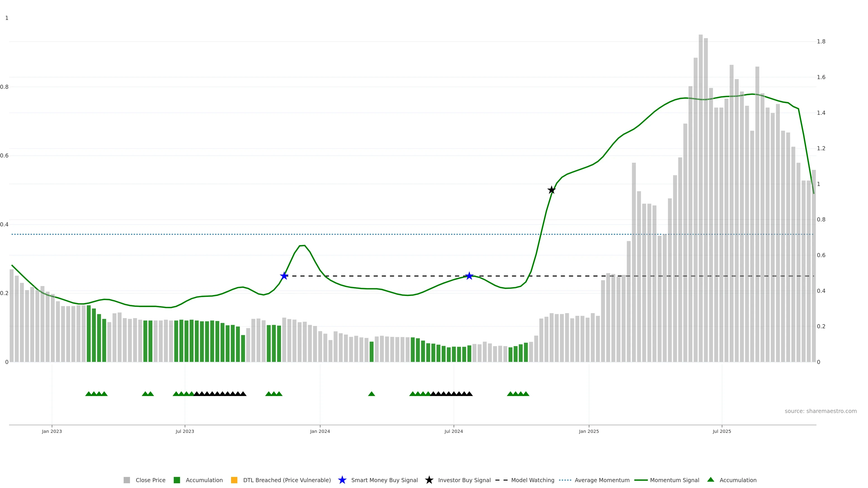Viewport: 868px width, 488px height.
Task: Toggle the Investor Buy Signal legend label
Action: 464,480
